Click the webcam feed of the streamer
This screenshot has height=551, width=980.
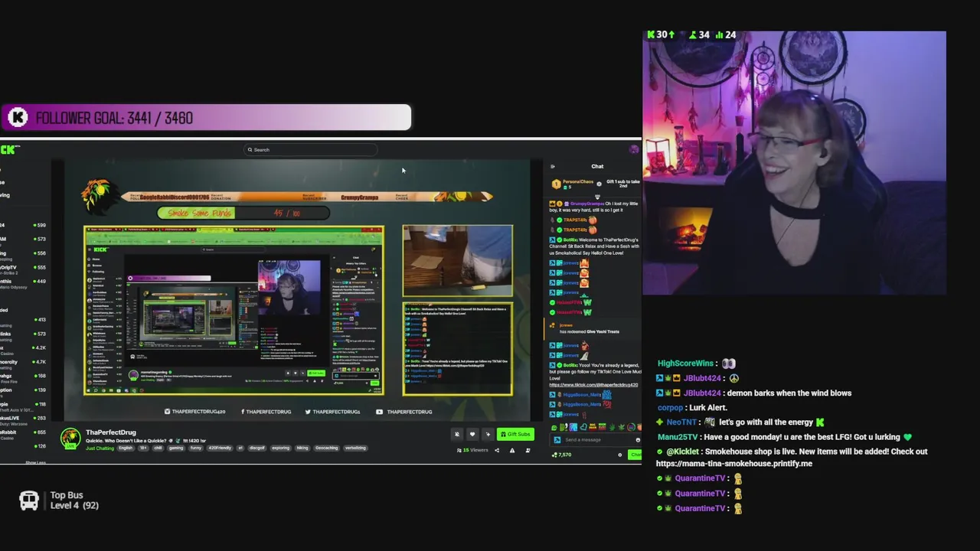click(795, 163)
